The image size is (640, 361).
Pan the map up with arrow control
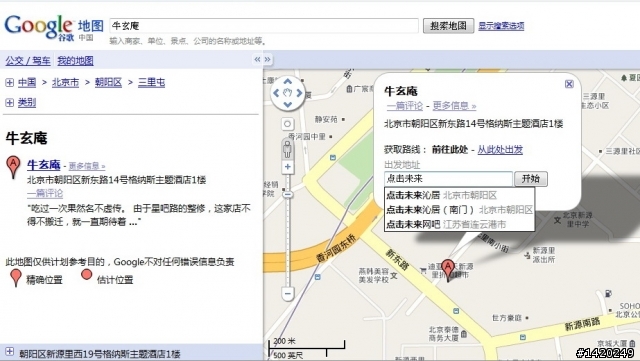288,82
